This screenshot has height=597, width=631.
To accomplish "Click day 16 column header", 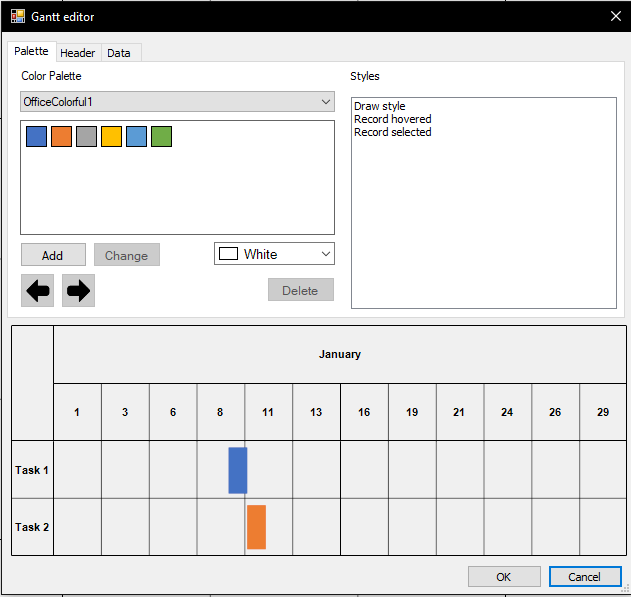I will click(x=364, y=412).
